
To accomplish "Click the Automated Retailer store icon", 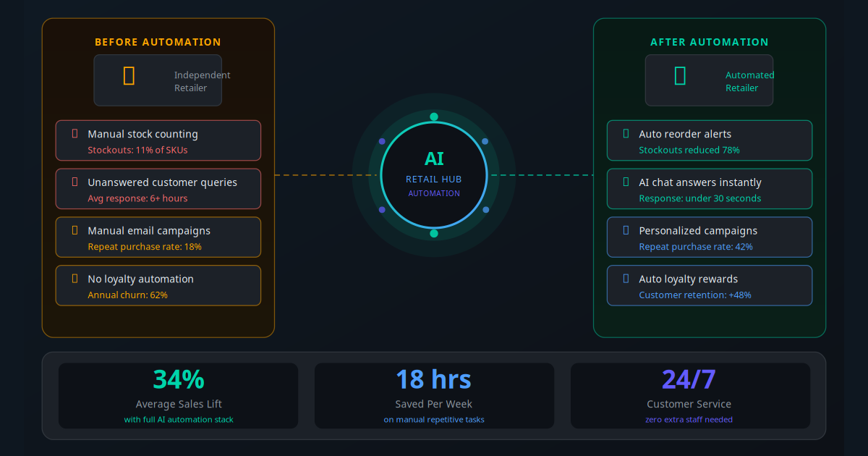I will pos(680,75).
